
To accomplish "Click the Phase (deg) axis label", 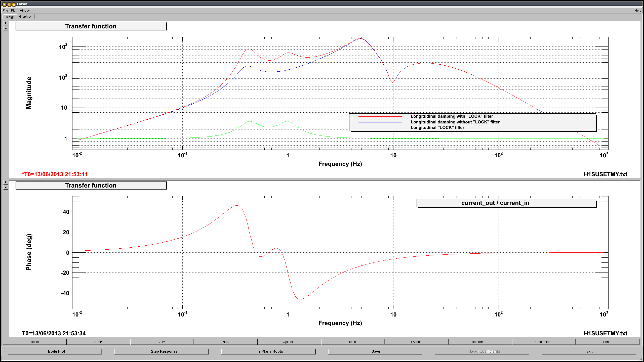I will [x=29, y=252].
